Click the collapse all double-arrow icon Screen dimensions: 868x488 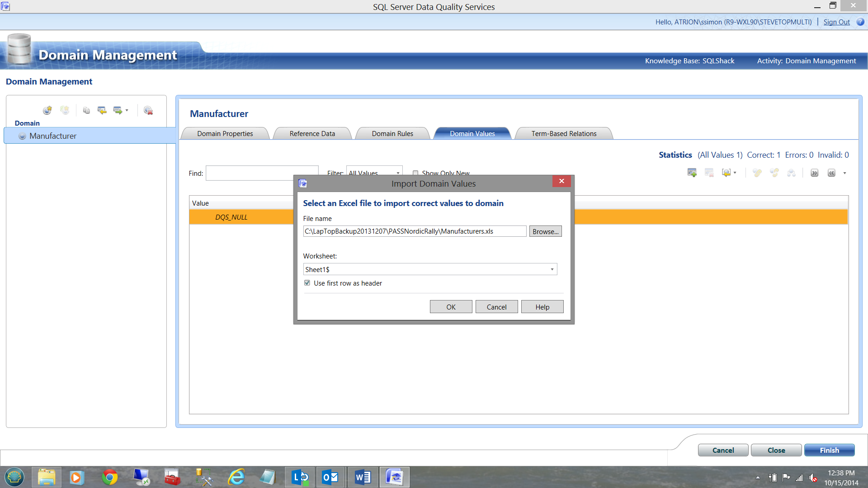tap(831, 173)
